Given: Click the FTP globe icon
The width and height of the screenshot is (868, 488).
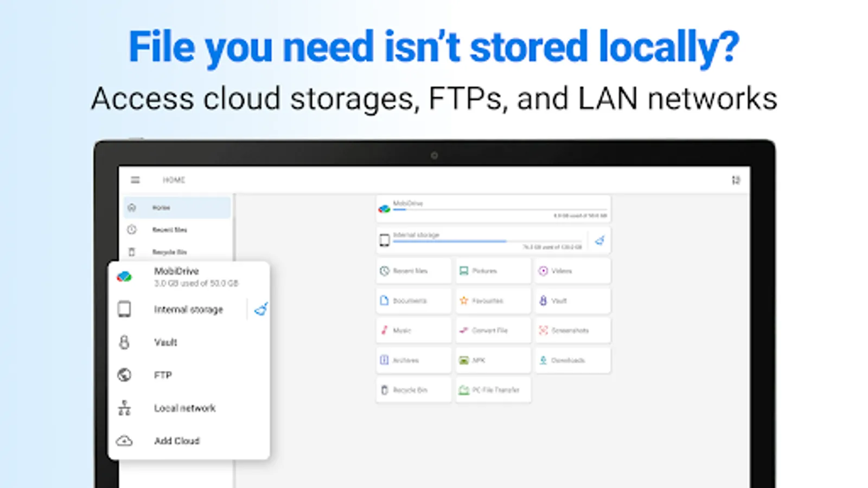Looking at the screenshot, I should click(124, 375).
